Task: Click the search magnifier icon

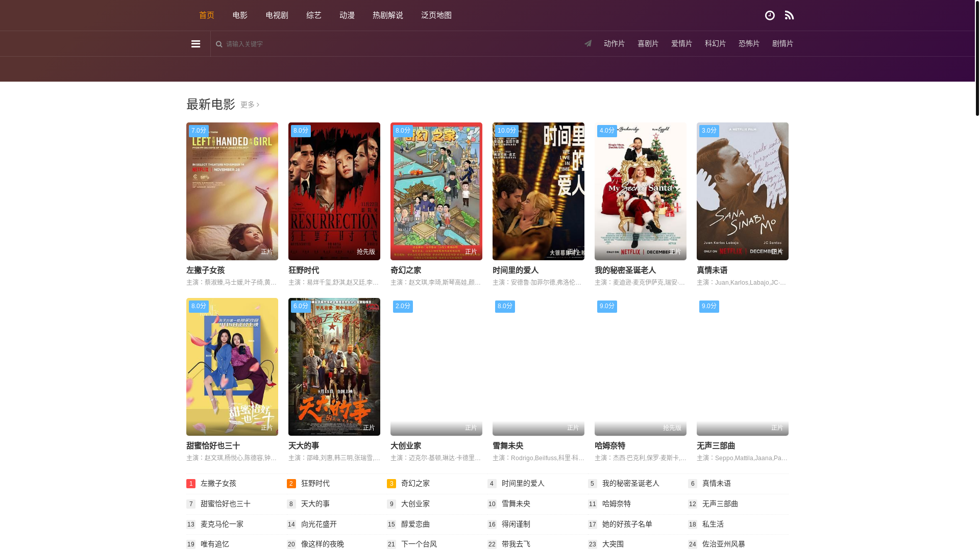Action: [219, 44]
